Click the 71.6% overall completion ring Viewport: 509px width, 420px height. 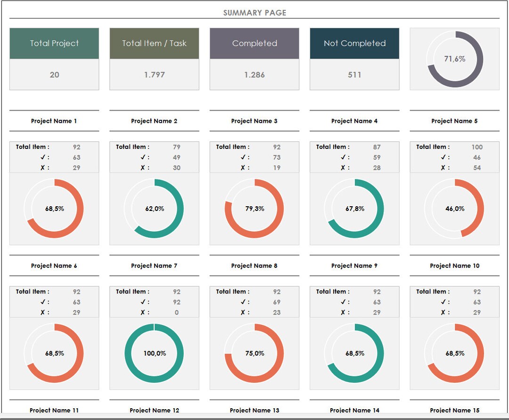(x=454, y=59)
